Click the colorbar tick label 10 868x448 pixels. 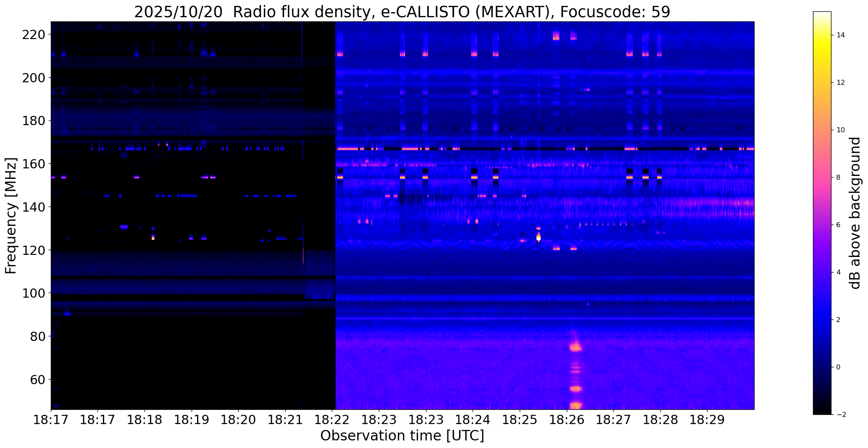841,130
